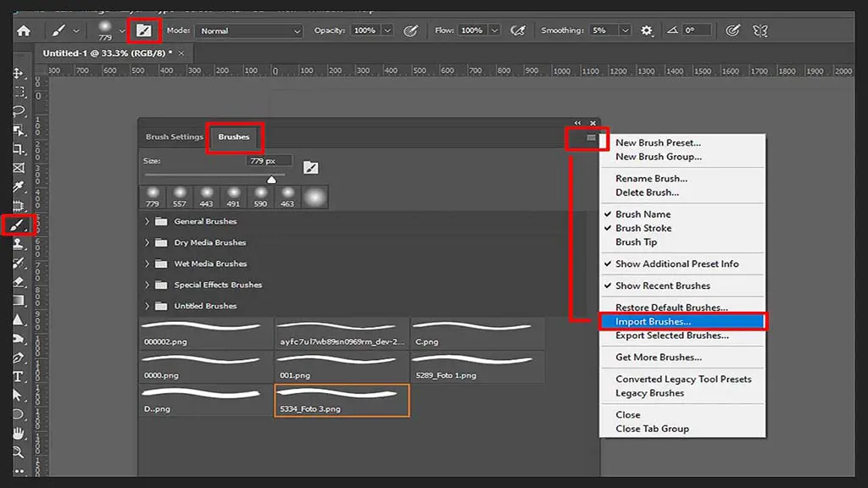
Task: Expand the Dry Media Brushes folder
Action: pos(147,242)
